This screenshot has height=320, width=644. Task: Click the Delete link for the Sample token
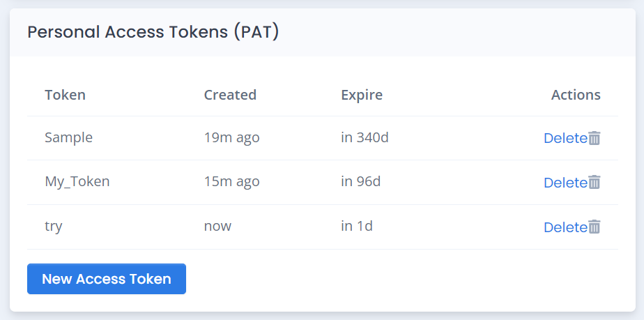(565, 138)
